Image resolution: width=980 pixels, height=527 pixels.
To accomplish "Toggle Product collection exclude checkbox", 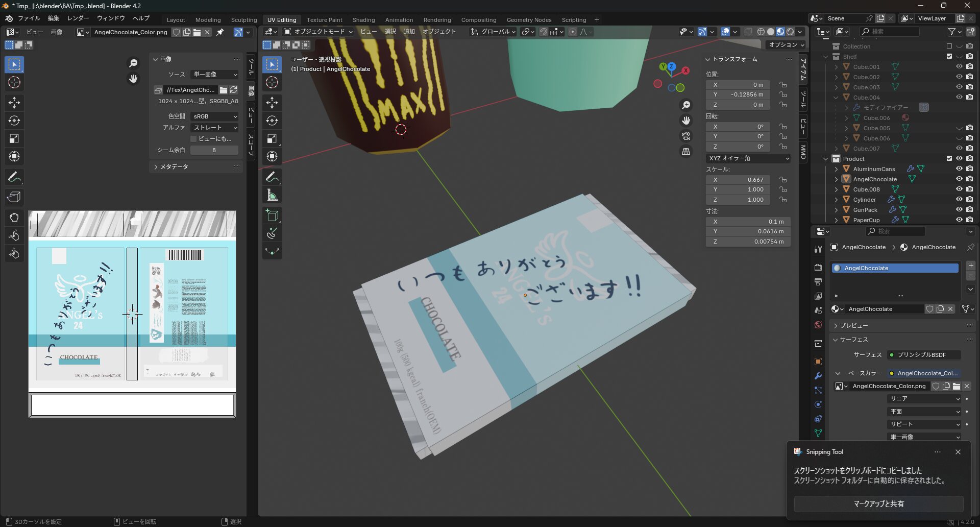I will point(949,159).
